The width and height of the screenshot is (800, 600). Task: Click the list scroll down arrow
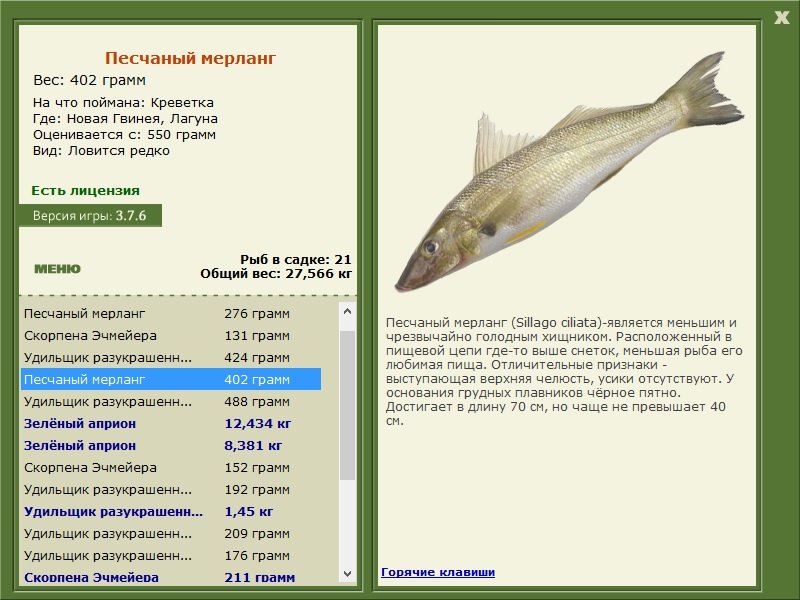pos(347,573)
